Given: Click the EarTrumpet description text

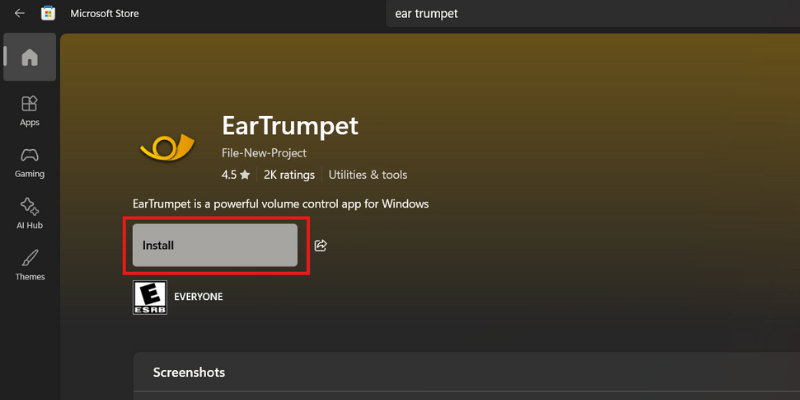Looking at the screenshot, I should coord(280,204).
